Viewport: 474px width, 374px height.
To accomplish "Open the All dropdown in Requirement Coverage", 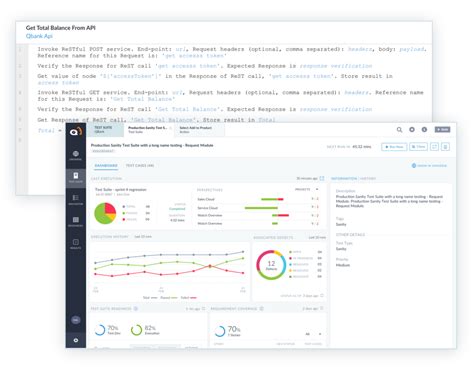I will (313, 334).
